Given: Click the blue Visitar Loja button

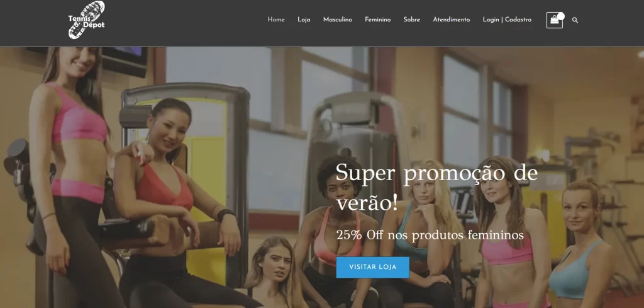Looking at the screenshot, I should pyautogui.click(x=373, y=267).
